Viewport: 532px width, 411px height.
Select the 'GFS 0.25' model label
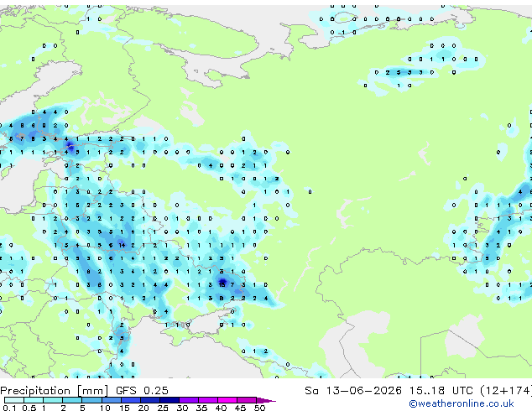click(x=142, y=391)
